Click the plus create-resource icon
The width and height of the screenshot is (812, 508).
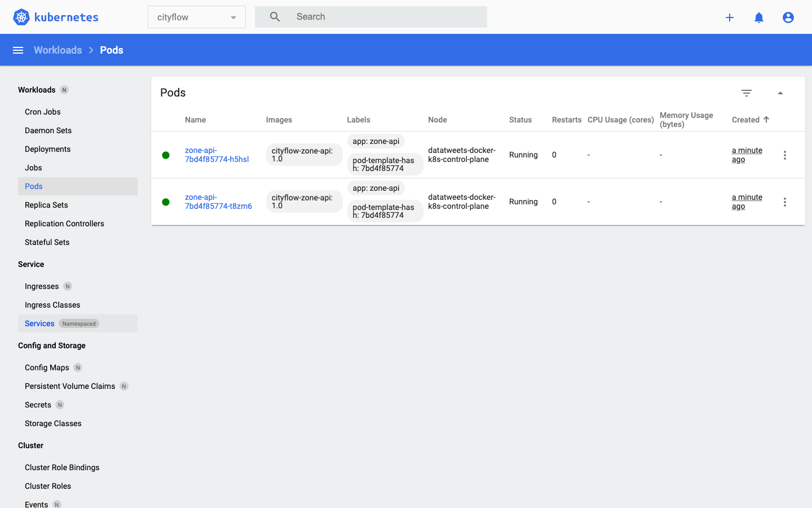tap(730, 17)
